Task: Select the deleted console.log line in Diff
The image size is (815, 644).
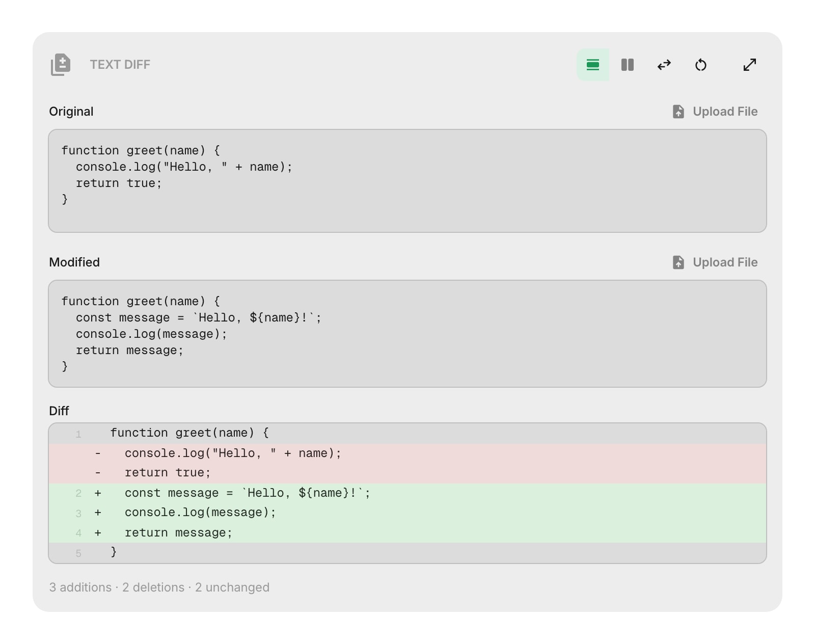Action: click(x=232, y=452)
